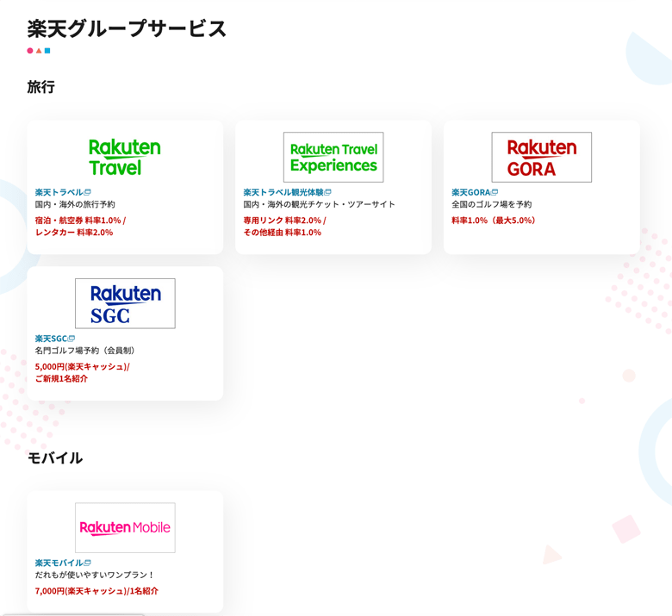
Task: Click text ご新規1名紹介
Action: click(x=61, y=378)
